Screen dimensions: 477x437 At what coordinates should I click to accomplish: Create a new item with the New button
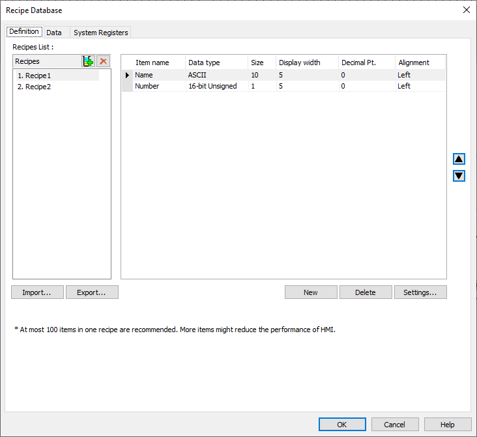click(311, 292)
